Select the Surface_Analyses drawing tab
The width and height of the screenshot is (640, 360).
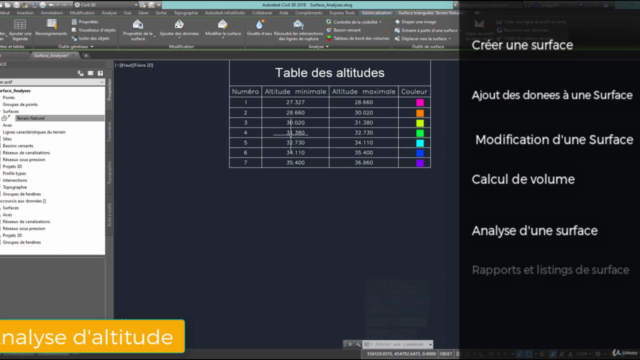pos(51,56)
